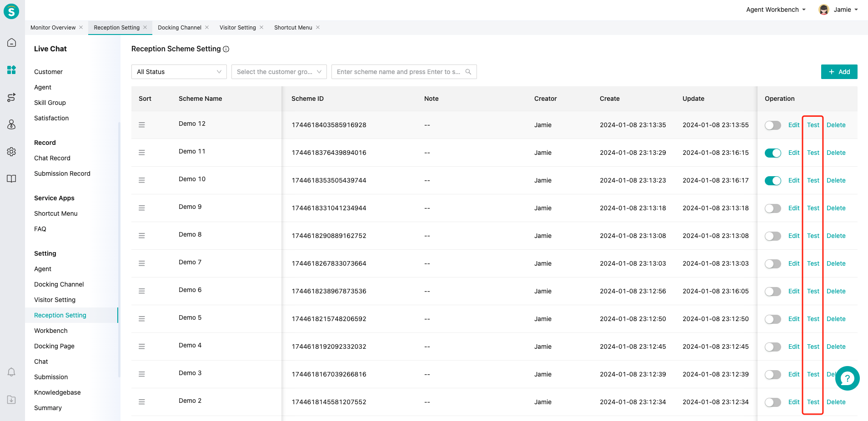Close the Monitor Overview tab
The height and width of the screenshot is (421, 868).
tap(81, 27)
